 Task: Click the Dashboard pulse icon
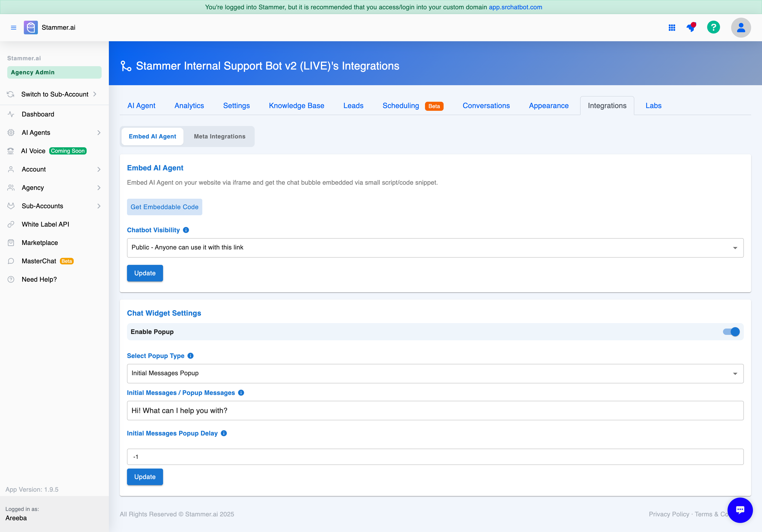pyautogui.click(x=11, y=114)
